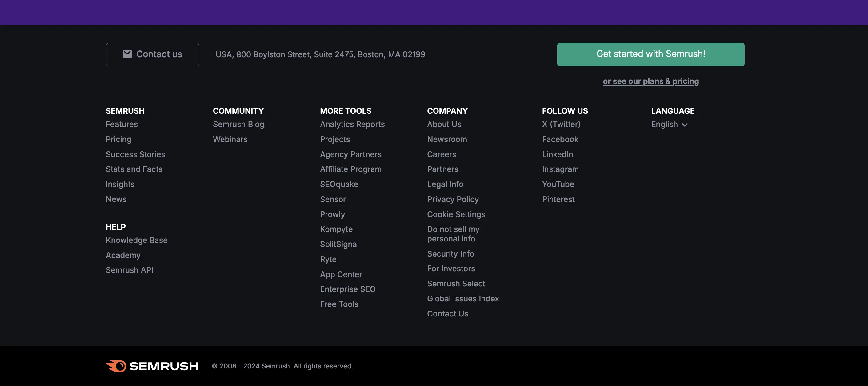Screen dimensions: 868x386
Task: Open the LinkedIn link
Action: [557, 154]
